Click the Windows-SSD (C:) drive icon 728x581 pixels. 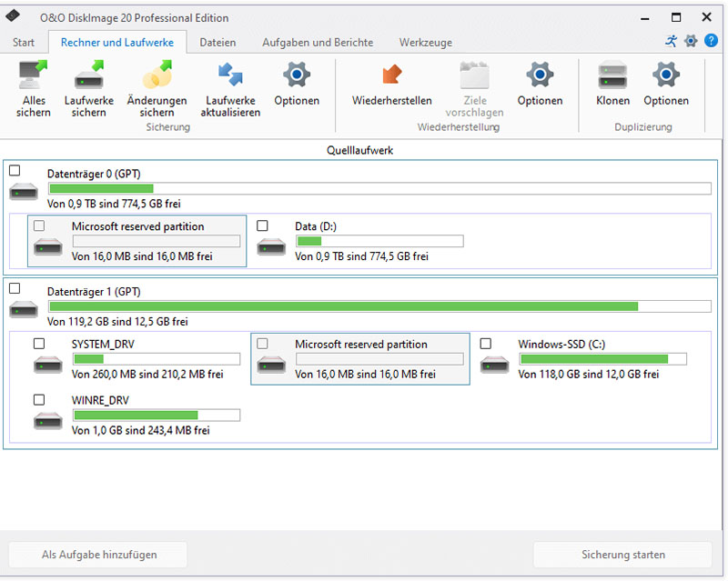coord(494,365)
